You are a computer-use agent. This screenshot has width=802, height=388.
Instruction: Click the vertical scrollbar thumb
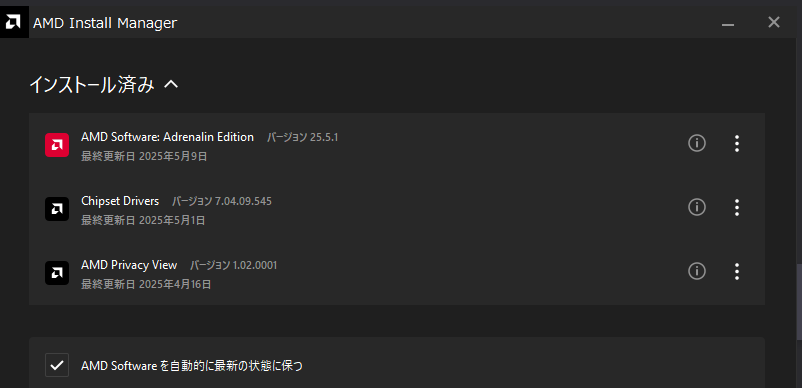799,302
